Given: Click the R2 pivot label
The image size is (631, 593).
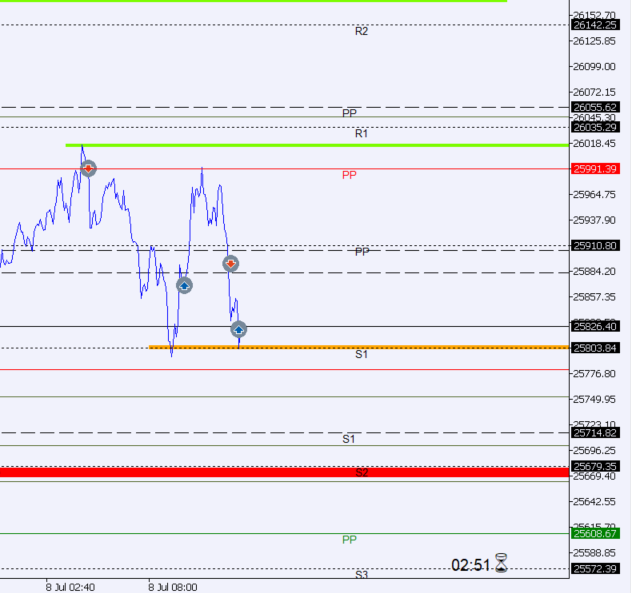Looking at the screenshot, I should pos(361,31).
